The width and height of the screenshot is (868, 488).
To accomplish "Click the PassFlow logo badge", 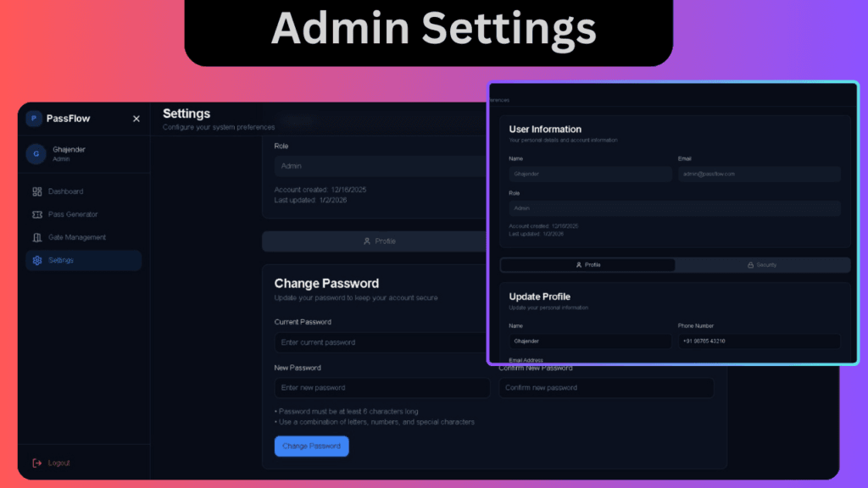I will (34, 119).
